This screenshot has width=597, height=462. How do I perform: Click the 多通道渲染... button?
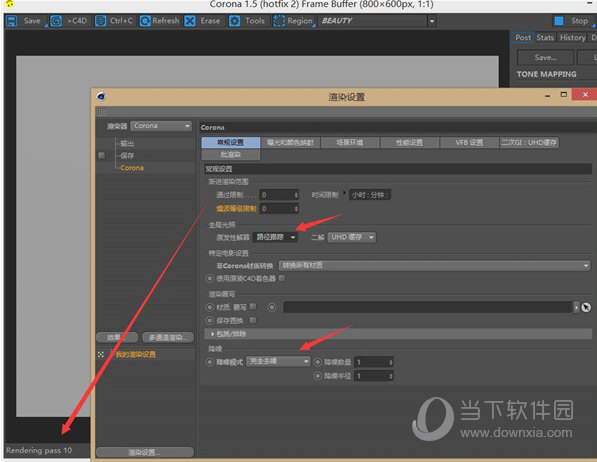(x=168, y=337)
